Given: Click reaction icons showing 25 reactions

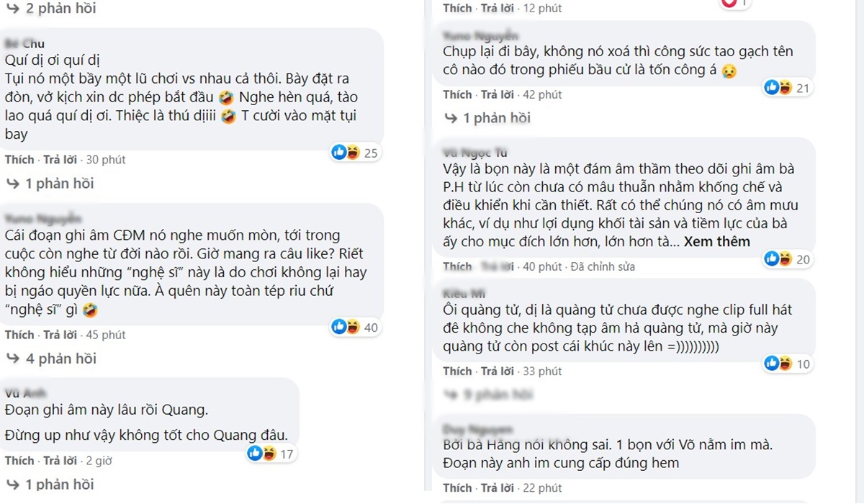Looking at the screenshot, I should (346, 153).
